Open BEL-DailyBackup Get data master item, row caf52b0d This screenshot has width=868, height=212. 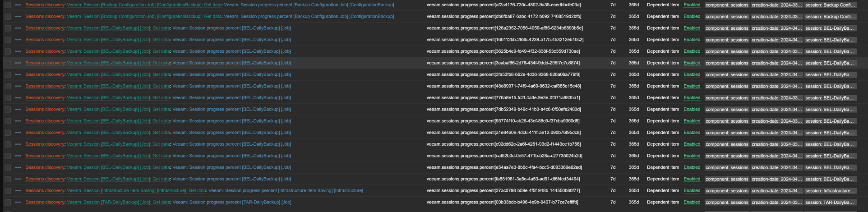point(118,156)
